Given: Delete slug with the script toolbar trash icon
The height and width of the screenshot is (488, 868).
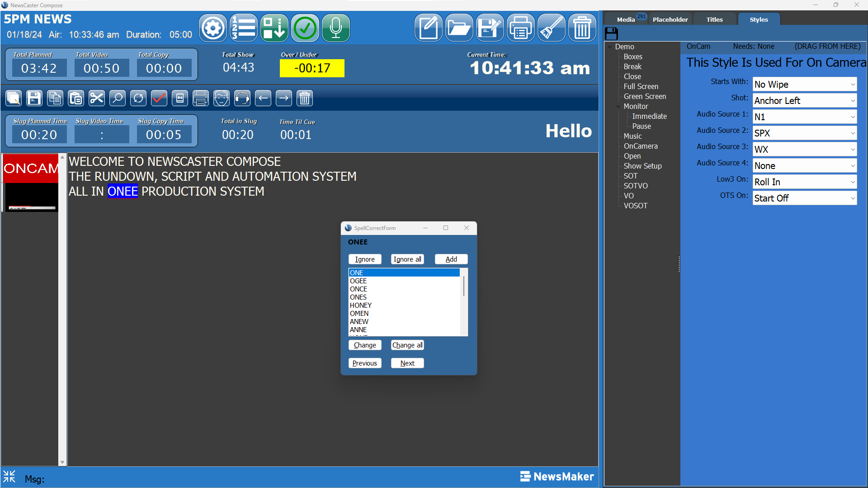Looking at the screenshot, I should tap(305, 98).
